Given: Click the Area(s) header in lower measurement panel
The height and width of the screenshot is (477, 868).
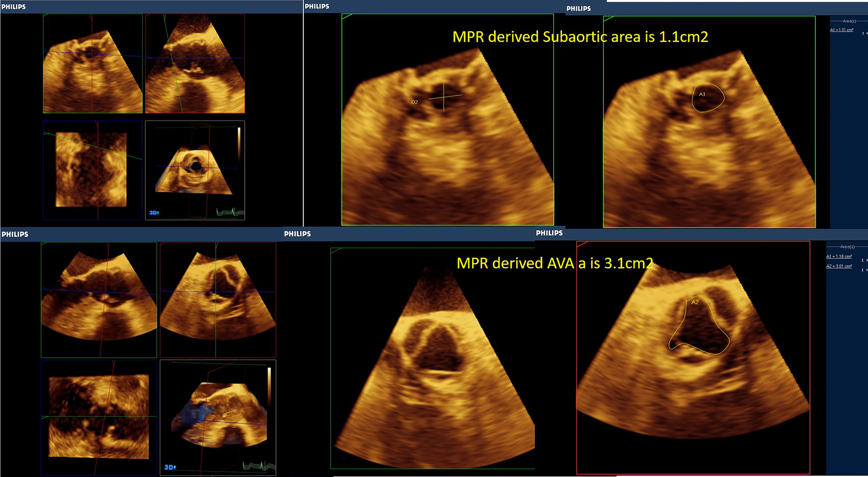Looking at the screenshot, I should [x=847, y=247].
